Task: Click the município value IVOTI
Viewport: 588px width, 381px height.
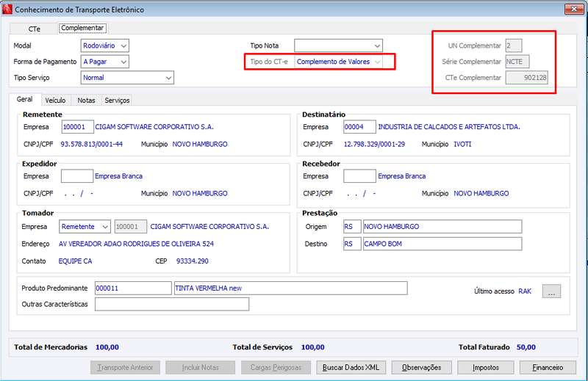Action: point(462,144)
